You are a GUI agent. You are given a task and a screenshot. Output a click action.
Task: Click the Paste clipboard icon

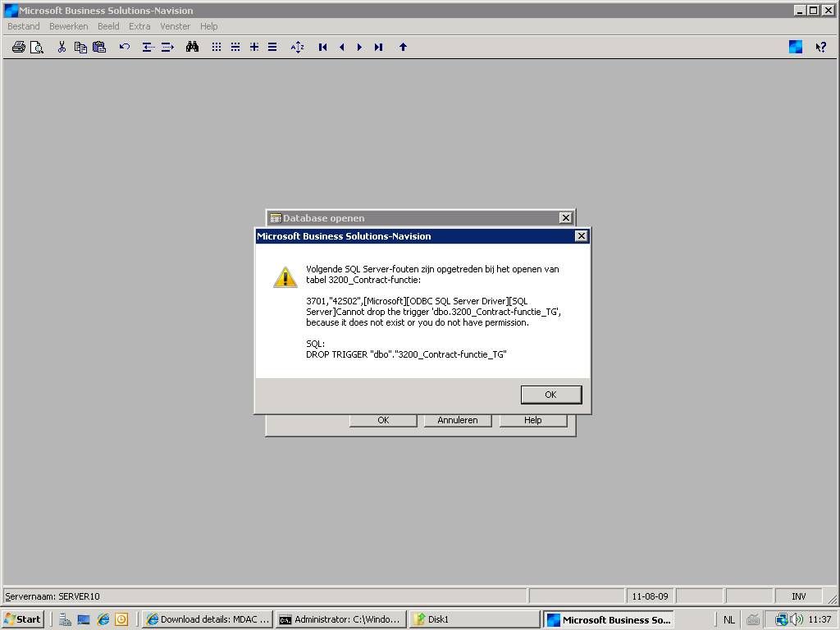coord(99,47)
